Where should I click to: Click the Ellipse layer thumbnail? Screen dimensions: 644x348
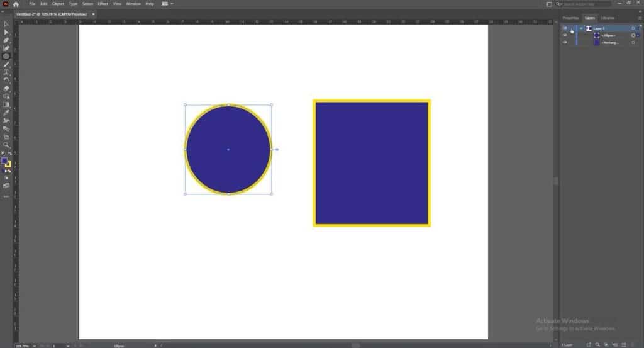pyautogui.click(x=596, y=35)
